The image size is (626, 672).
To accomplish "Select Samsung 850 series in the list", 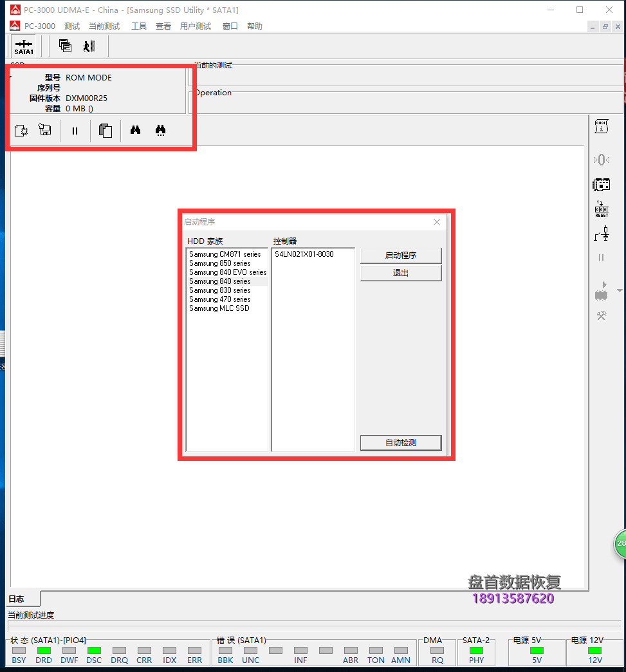I will point(226,263).
